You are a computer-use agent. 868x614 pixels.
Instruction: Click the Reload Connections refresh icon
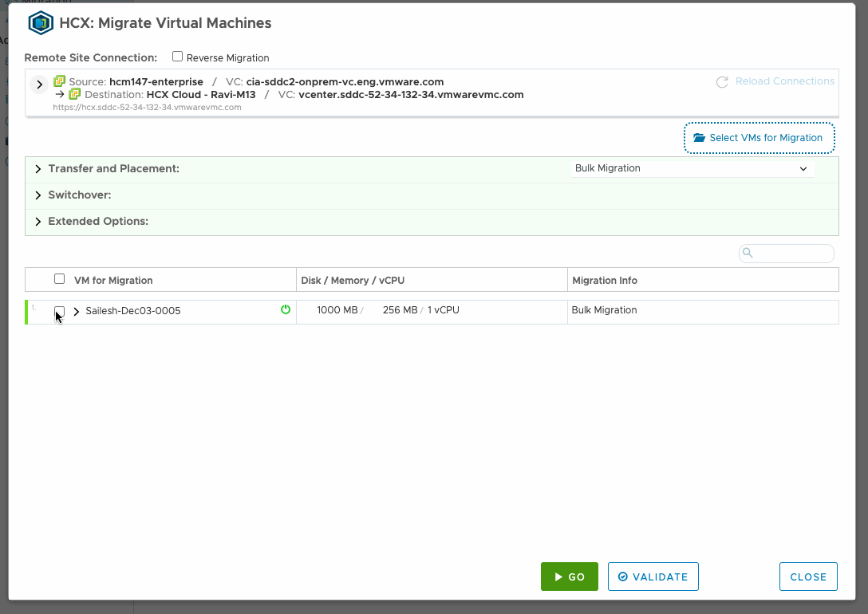(722, 81)
